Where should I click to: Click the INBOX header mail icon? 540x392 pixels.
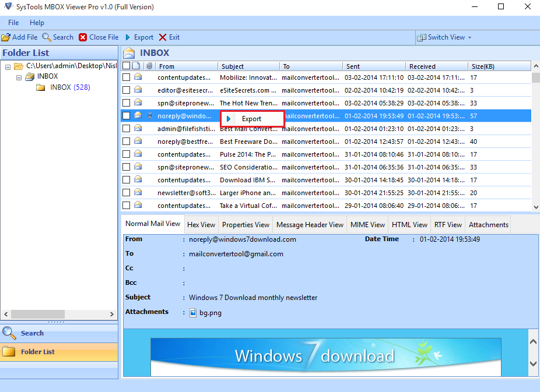(129, 52)
